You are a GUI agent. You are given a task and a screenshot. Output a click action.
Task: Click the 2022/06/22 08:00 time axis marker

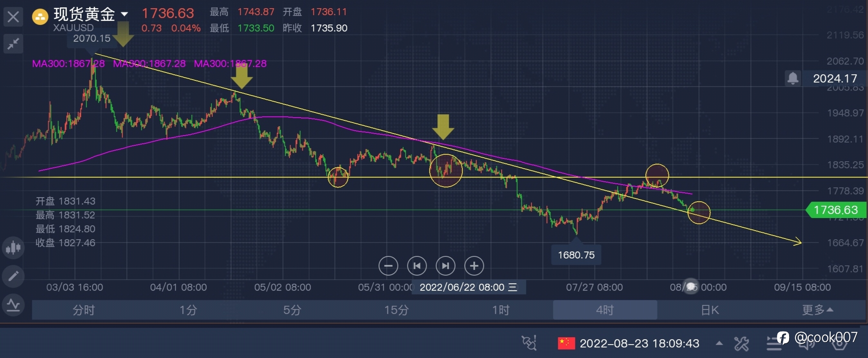pos(468,287)
